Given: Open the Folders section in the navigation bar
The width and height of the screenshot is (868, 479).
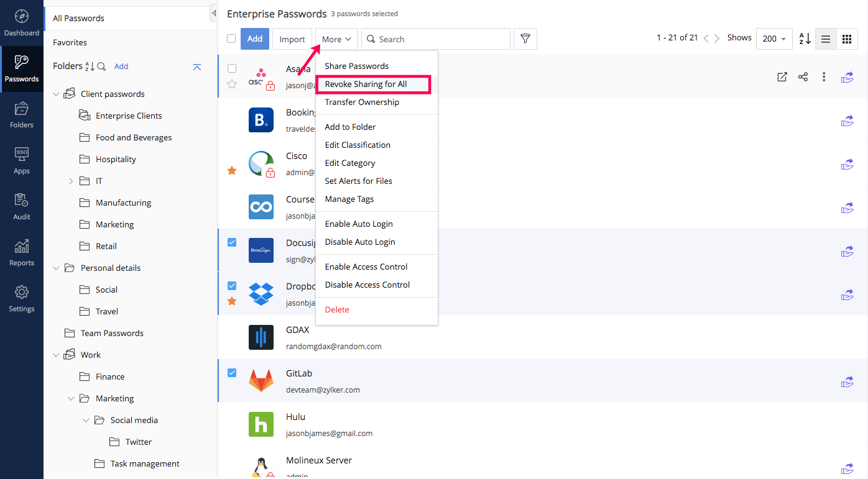Looking at the screenshot, I should [x=22, y=115].
